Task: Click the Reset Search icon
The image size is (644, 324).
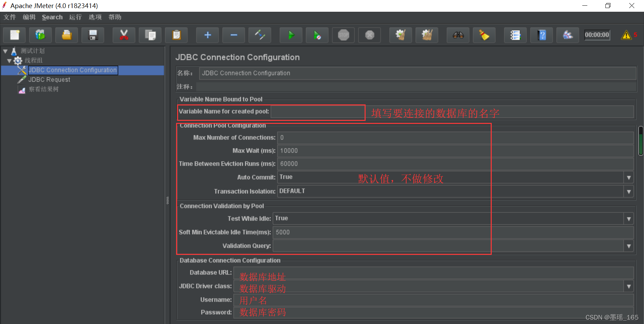Action: 484,35
